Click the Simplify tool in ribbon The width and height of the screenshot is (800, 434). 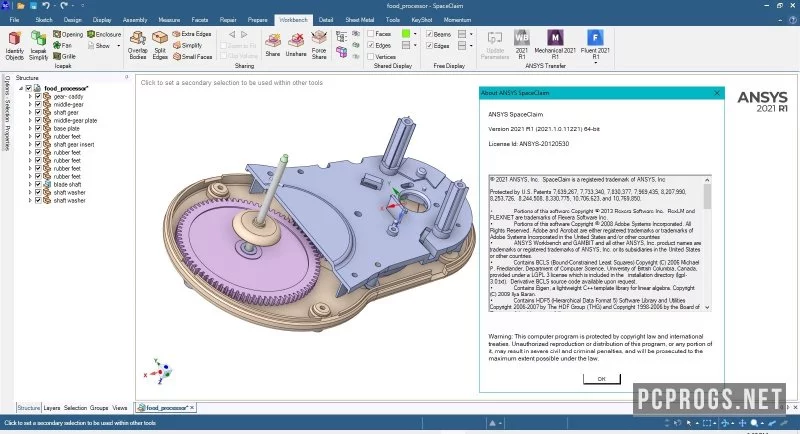coord(187,45)
